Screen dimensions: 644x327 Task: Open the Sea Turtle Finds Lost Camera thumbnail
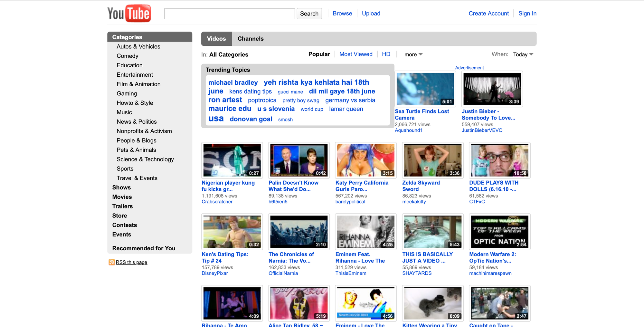coord(425,89)
